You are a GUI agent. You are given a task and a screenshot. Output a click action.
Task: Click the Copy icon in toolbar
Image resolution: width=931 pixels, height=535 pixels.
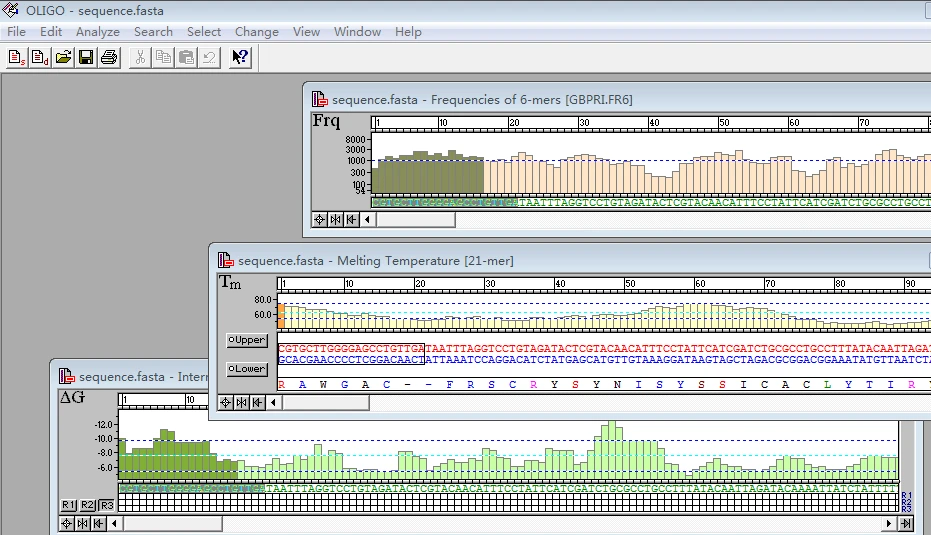tap(163, 57)
